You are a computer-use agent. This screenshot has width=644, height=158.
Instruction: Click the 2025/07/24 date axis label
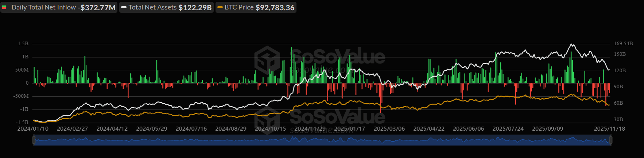tap(508, 129)
